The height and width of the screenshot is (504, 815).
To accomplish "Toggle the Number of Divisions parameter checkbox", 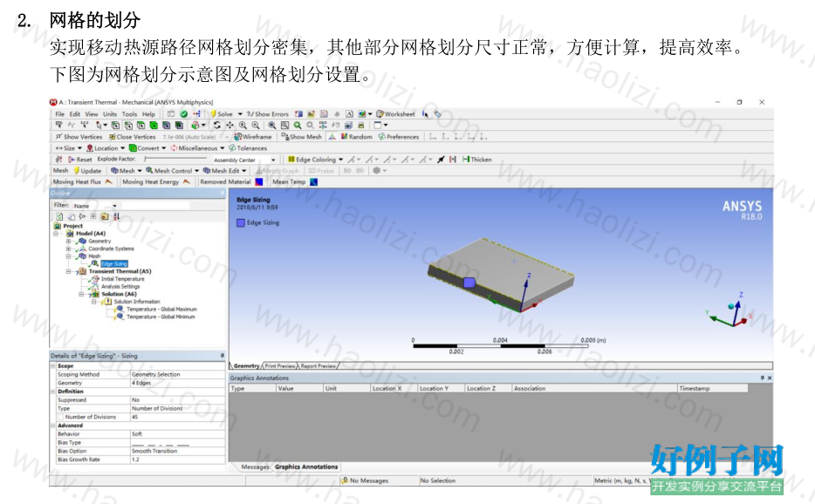I will [61, 417].
